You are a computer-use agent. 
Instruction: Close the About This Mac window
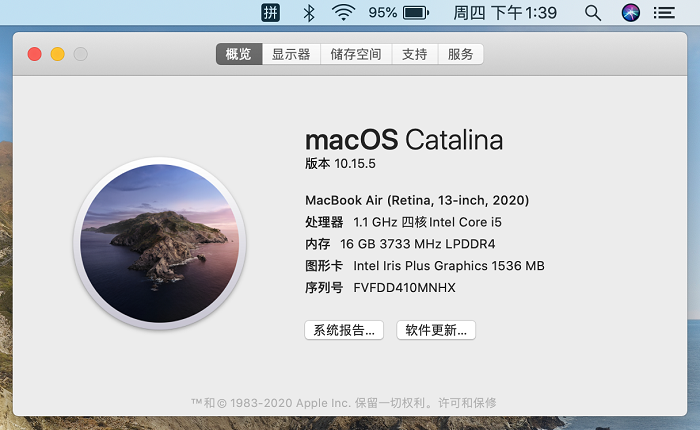[34, 54]
